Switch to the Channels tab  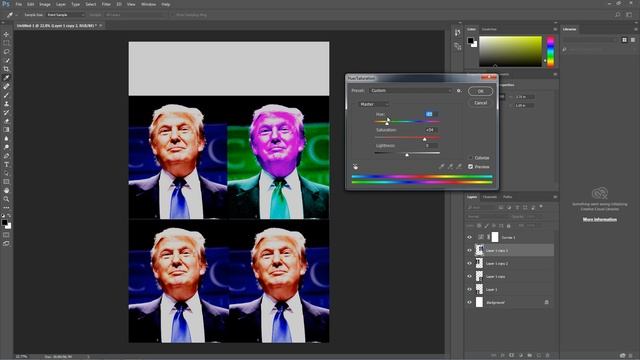tap(490, 197)
